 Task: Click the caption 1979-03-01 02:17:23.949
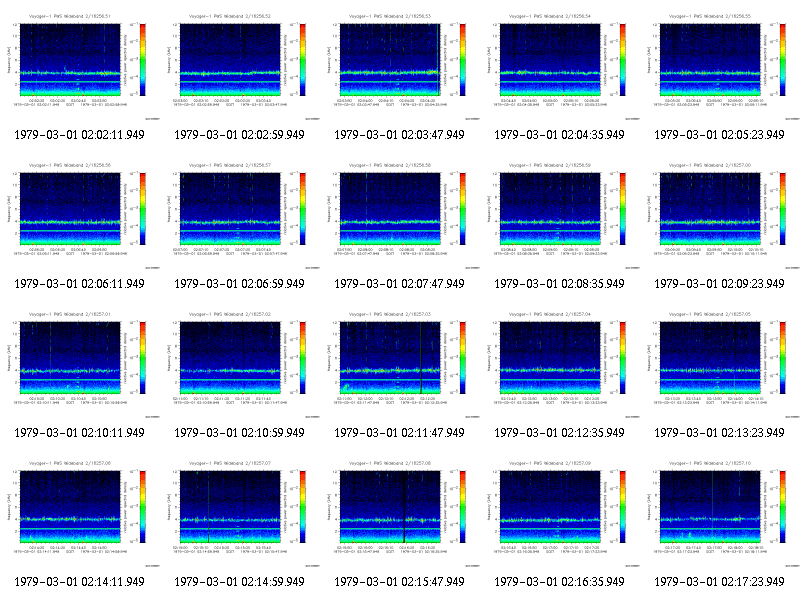tap(719, 582)
